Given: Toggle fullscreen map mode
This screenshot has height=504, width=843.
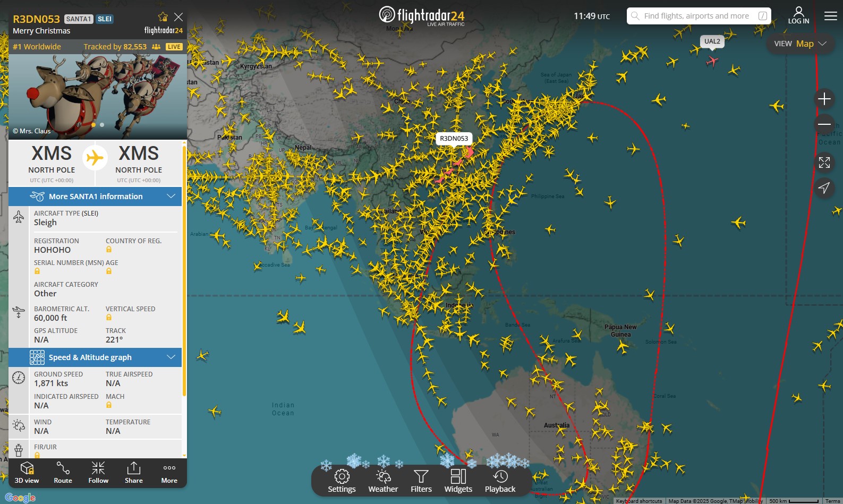Looking at the screenshot, I should tap(824, 163).
